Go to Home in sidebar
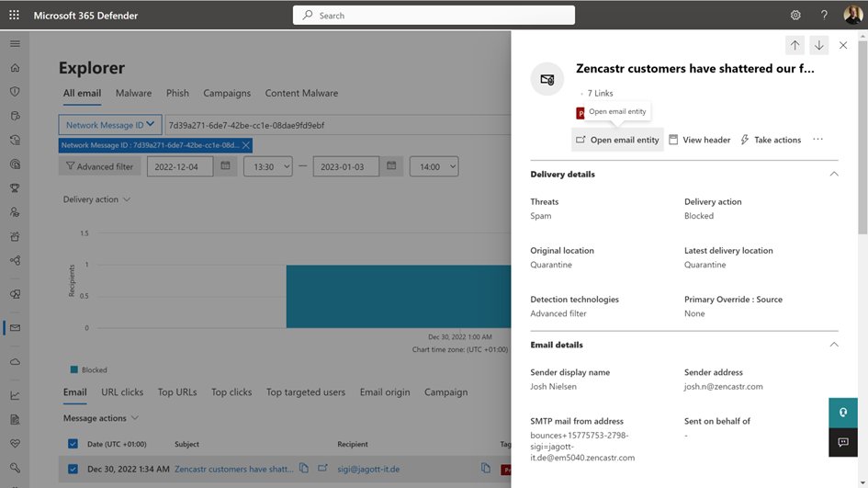Viewport: 868px width, 488px height. pyautogui.click(x=15, y=68)
